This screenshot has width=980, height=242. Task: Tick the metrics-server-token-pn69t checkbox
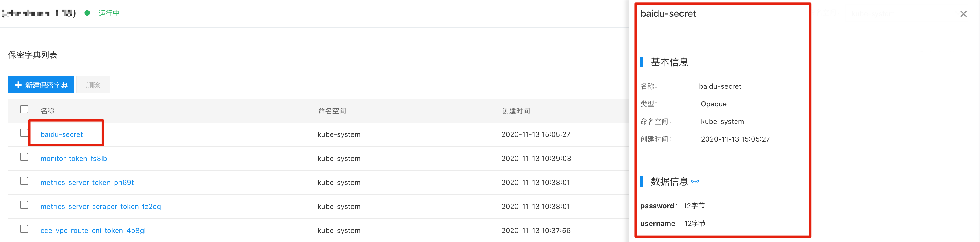(24, 181)
